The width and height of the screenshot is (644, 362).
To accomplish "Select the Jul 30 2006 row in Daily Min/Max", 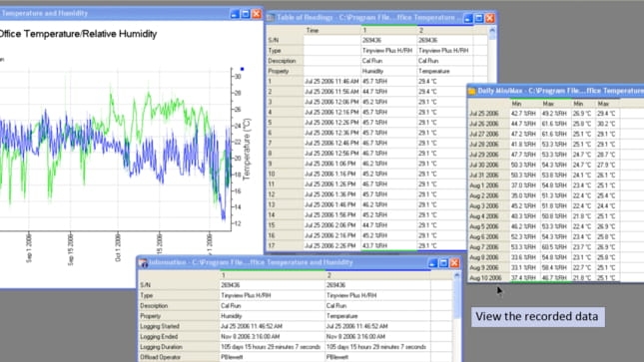I will (489, 165).
